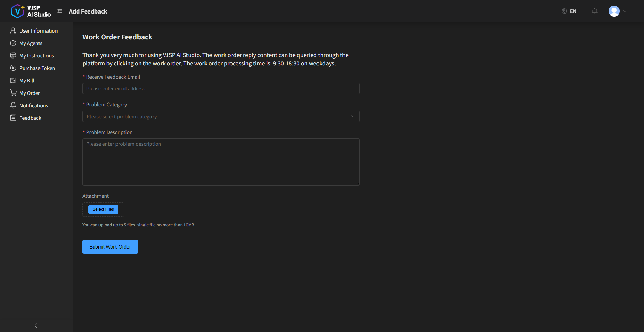Open User Information in sidebar

pos(38,31)
